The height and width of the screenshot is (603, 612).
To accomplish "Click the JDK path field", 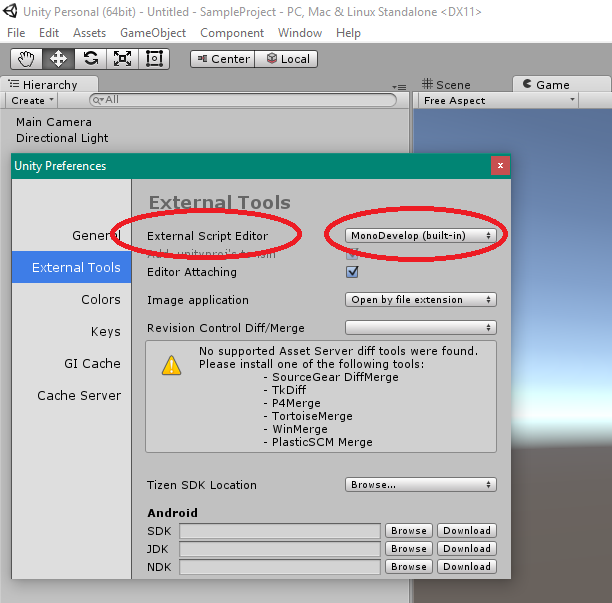I will [x=280, y=549].
